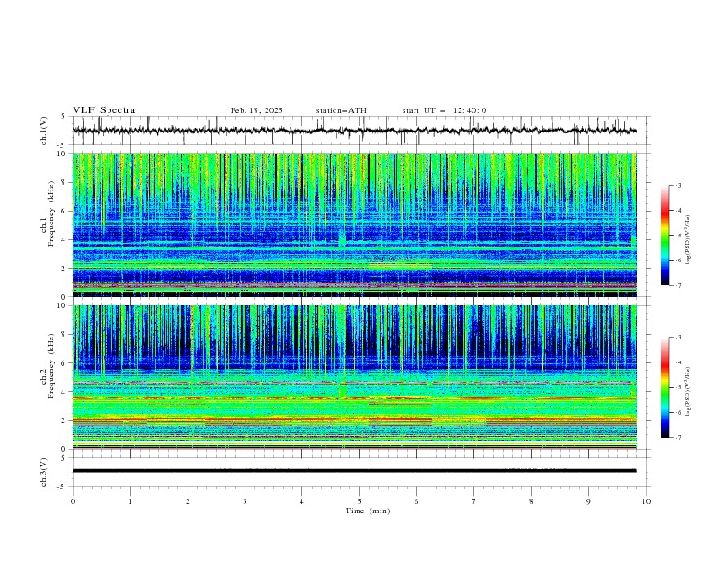Click time axis tick label '0'

click(x=73, y=501)
